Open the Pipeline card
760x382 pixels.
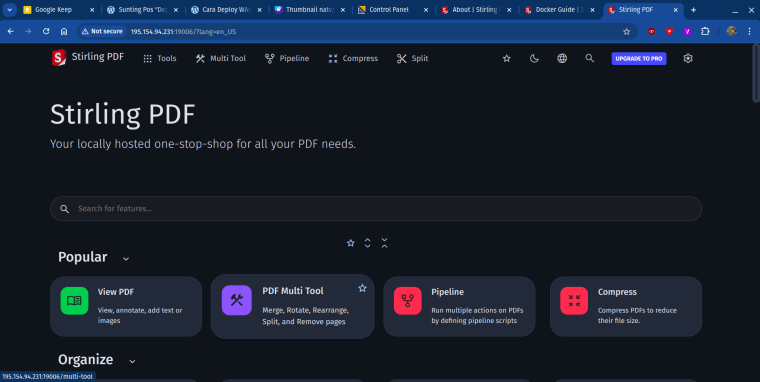tap(459, 306)
